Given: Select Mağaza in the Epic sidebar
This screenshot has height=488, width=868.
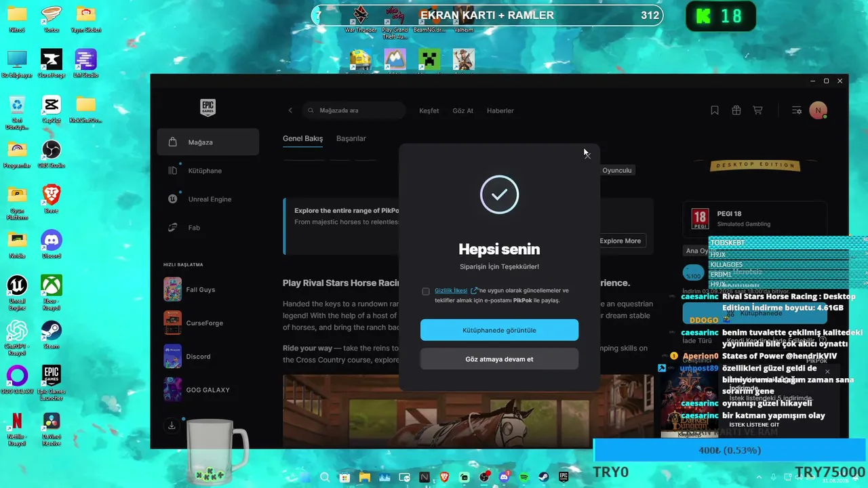Looking at the screenshot, I should 208,142.
